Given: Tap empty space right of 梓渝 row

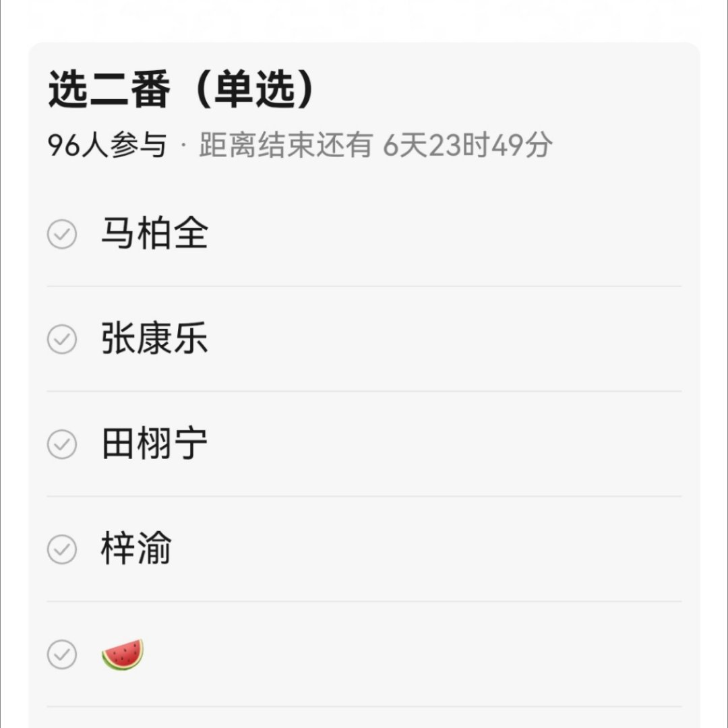Looking at the screenshot, I should pos(426,549).
